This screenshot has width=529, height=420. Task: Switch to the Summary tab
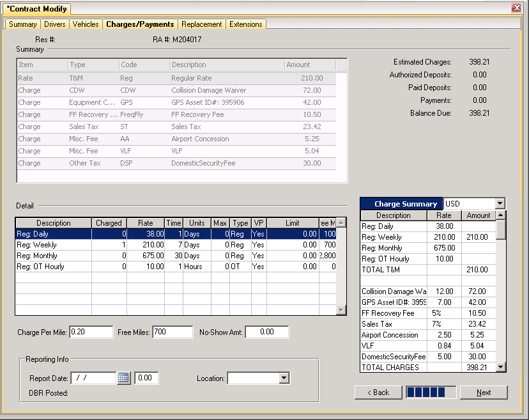(23, 24)
